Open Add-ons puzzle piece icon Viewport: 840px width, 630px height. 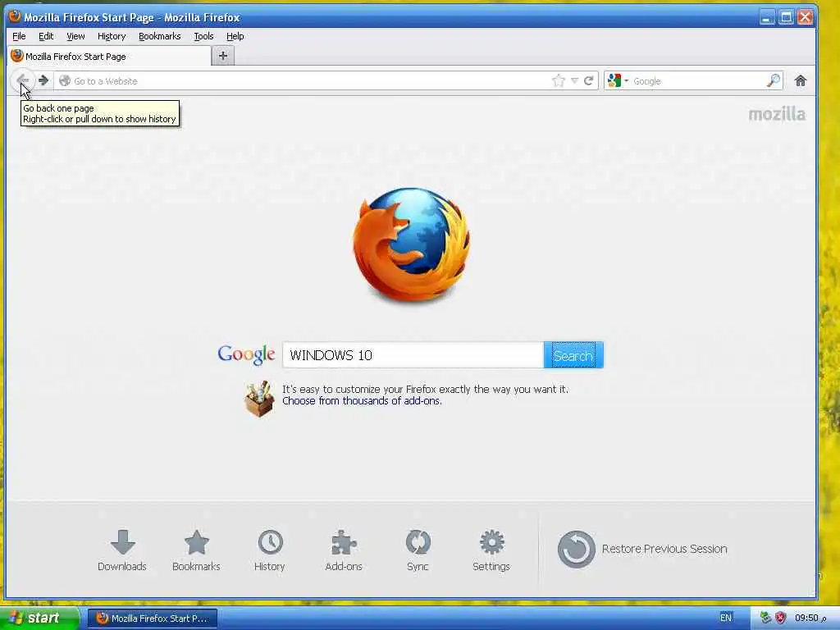[x=344, y=550]
